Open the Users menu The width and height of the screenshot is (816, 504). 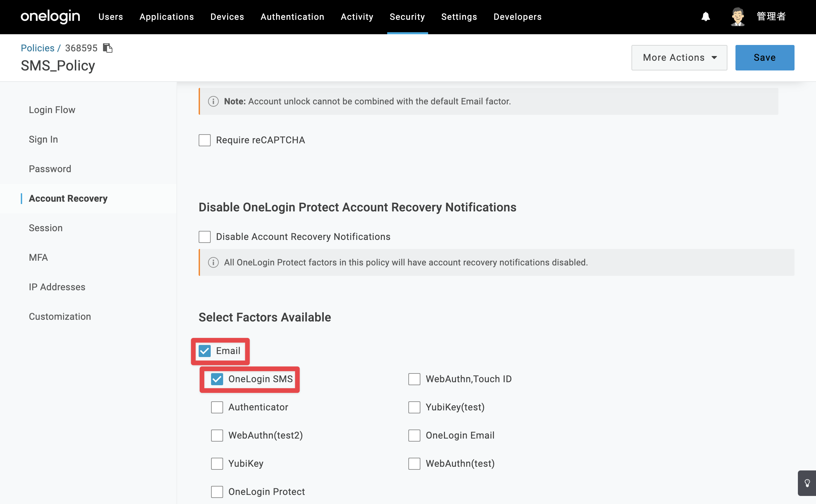(x=111, y=17)
